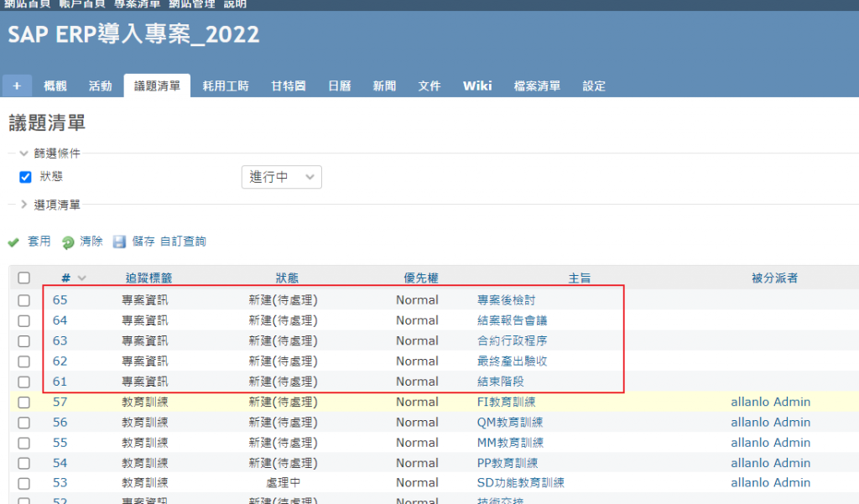Viewport: 859px width, 504px height.
Task: Open the 專案後檢討 issue
Action: [x=506, y=300]
